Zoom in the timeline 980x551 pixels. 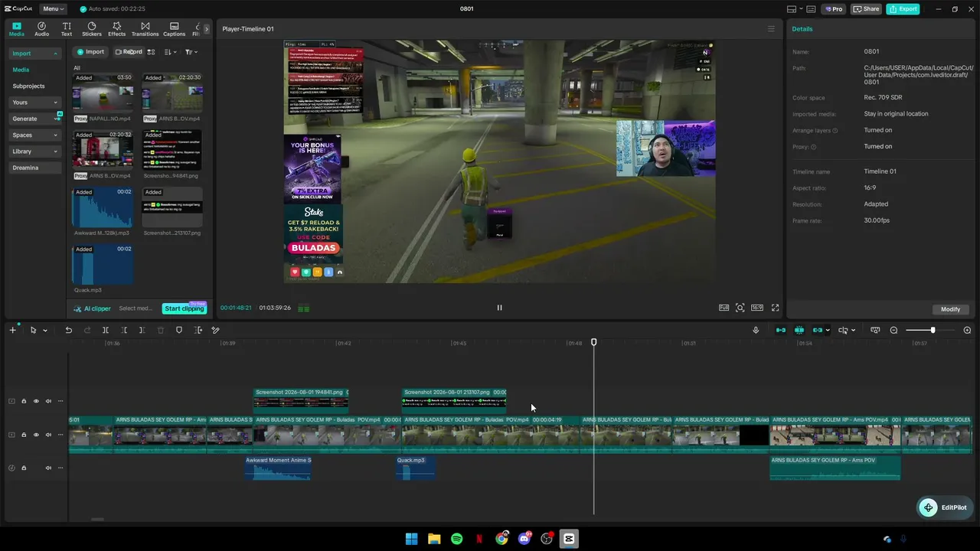(967, 330)
